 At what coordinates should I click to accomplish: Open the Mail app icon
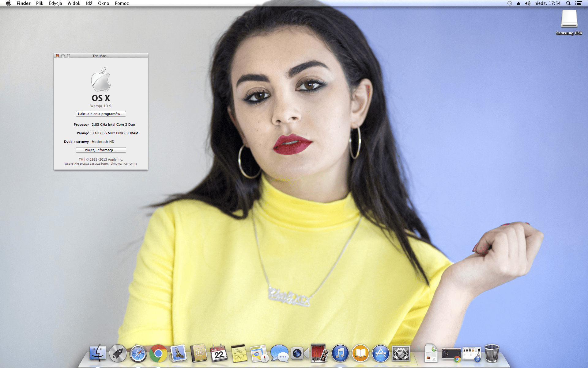tap(179, 353)
